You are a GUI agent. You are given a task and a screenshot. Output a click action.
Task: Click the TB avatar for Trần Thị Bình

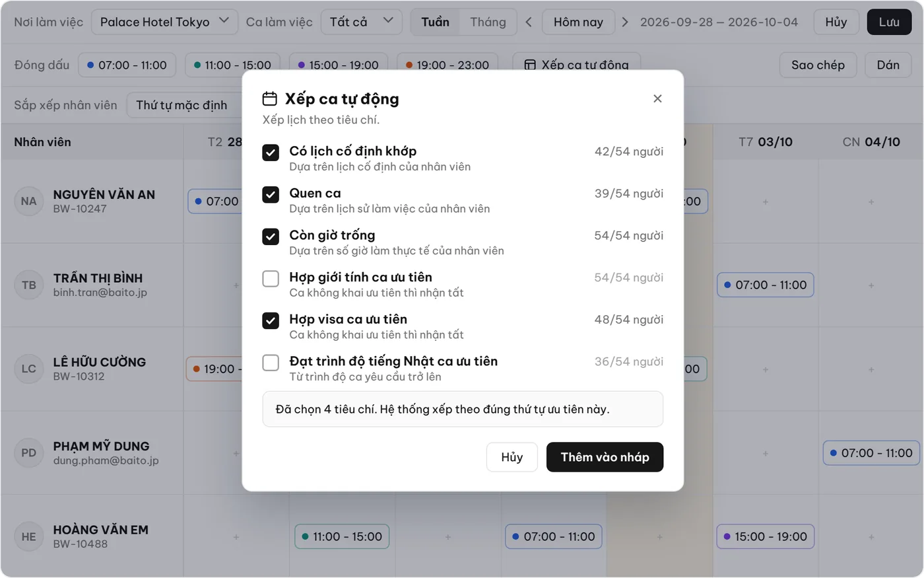(28, 285)
